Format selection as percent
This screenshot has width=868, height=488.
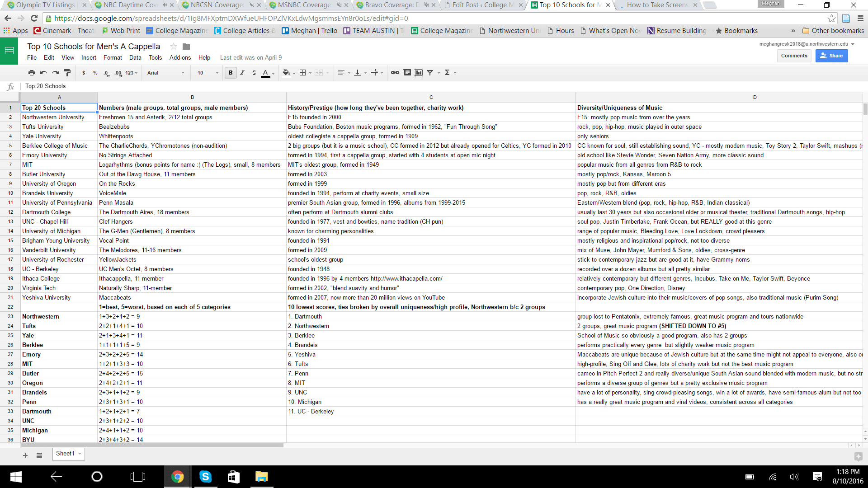click(95, 73)
